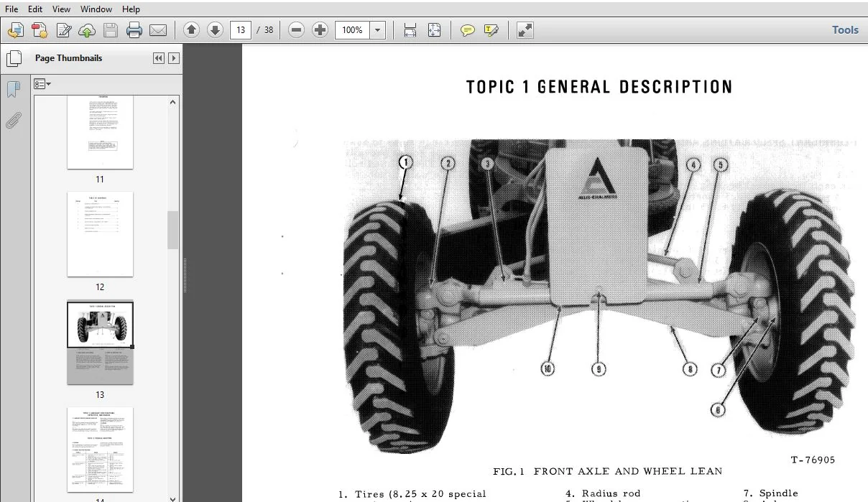Select page 14 thumbnail
This screenshot has height=502, width=868.
coord(100,450)
